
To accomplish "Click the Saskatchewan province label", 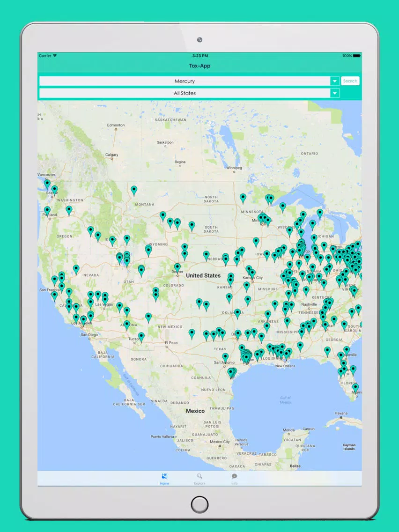I will [170, 120].
